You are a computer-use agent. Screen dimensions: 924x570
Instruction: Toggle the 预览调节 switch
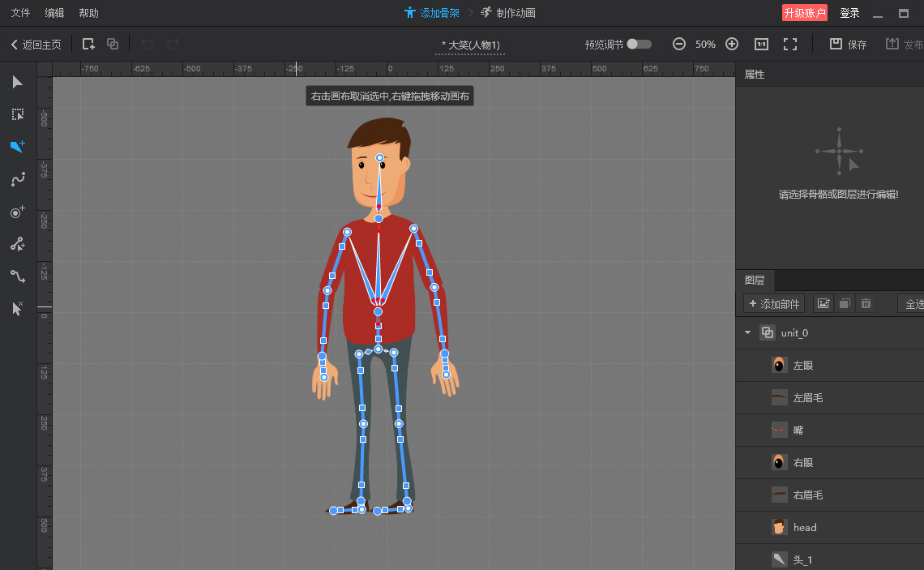pos(639,44)
